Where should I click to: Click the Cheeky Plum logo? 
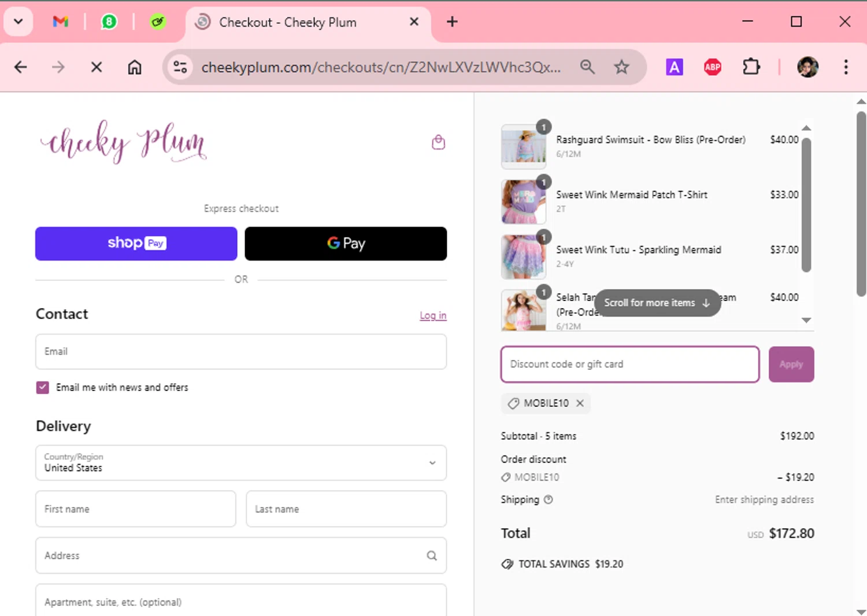[x=123, y=142]
